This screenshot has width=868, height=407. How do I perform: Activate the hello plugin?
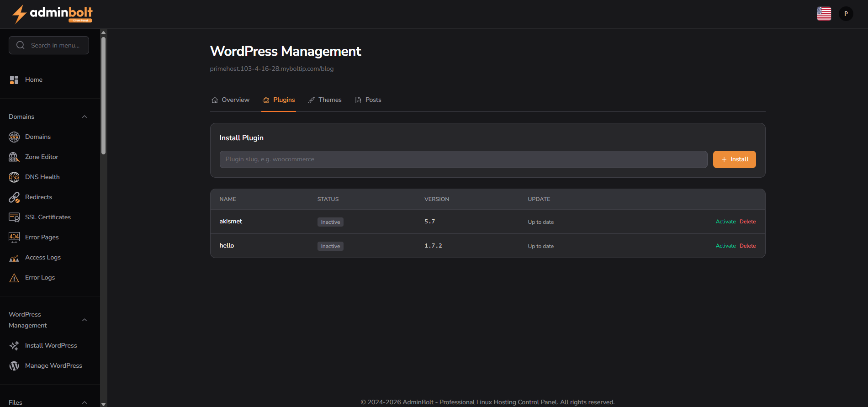tap(725, 246)
